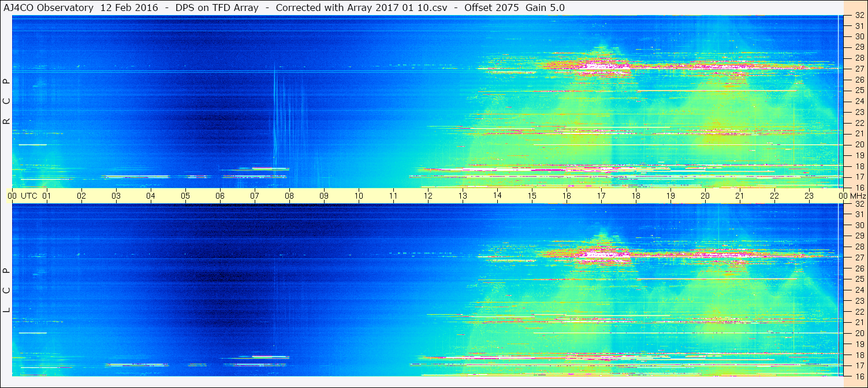Select the 02 hour marker on UTC axis
The width and height of the screenshot is (868, 388).
81,196
